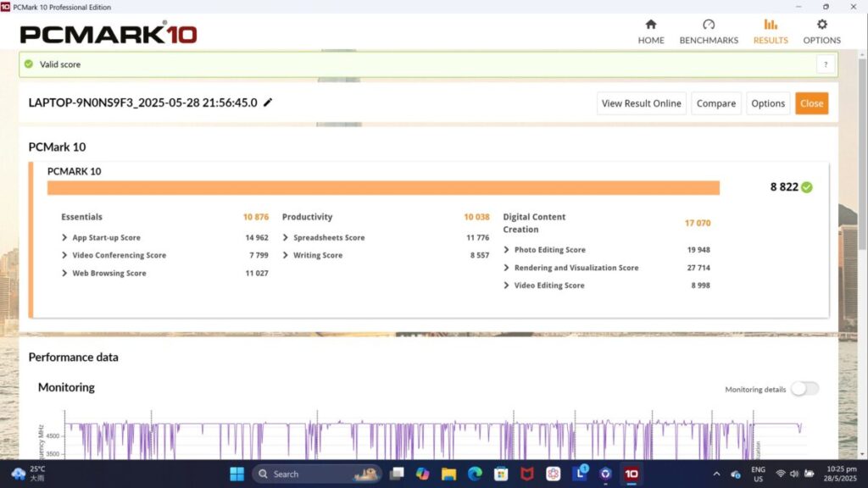Click the App Start-up value 14 962
This screenshot has height=488, width=868.
(x=257, y=237)
